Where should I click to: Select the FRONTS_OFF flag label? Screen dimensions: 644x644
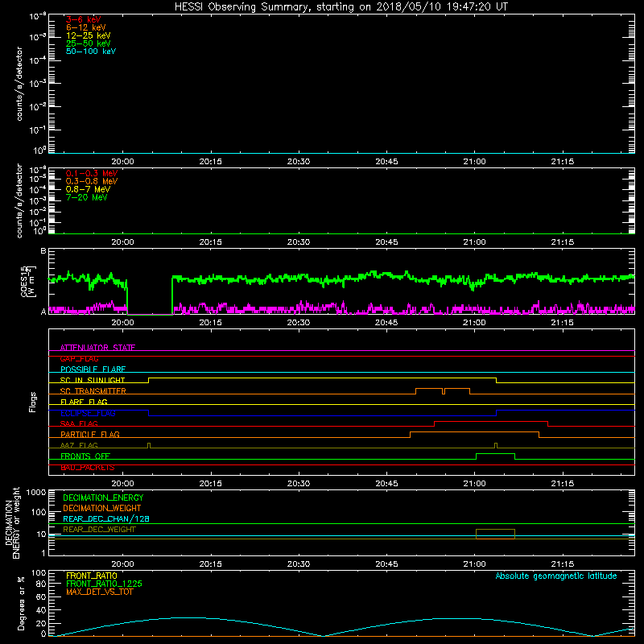pyautogui.click(x=85, y=456)
